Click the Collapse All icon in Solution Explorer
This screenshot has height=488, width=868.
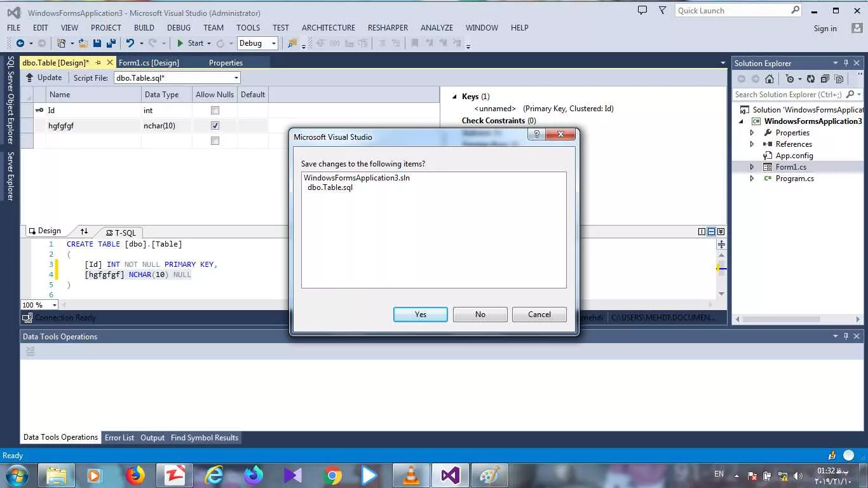pos(825,79)
